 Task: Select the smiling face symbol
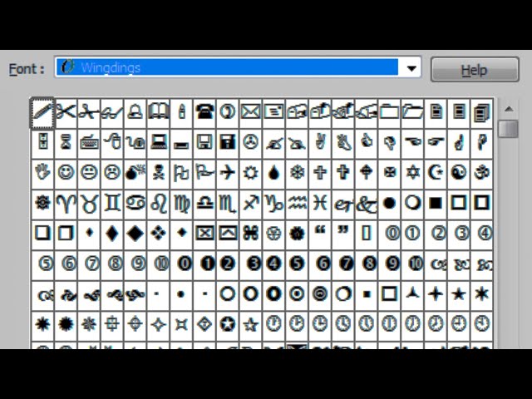(66, 172)
